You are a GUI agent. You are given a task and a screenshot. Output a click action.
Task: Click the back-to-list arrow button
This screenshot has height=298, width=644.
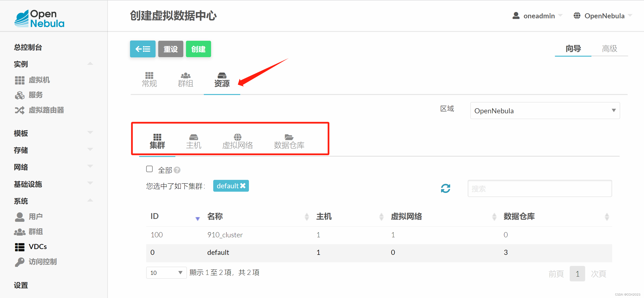point(143,49)
